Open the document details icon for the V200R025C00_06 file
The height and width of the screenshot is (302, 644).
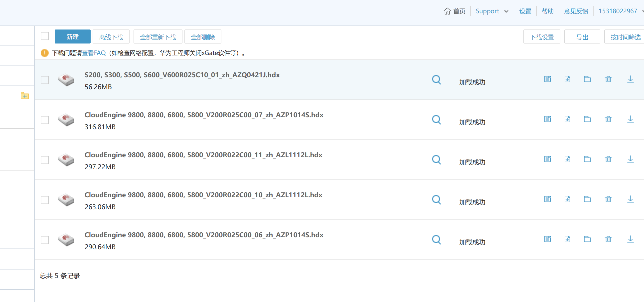(x=547, y=239)
